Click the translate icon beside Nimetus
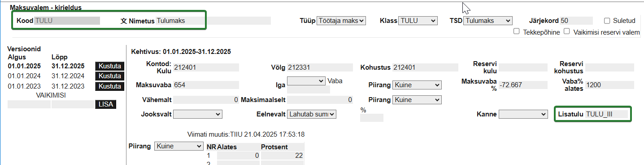Screen dimensions: 644x165 [124, 21]
